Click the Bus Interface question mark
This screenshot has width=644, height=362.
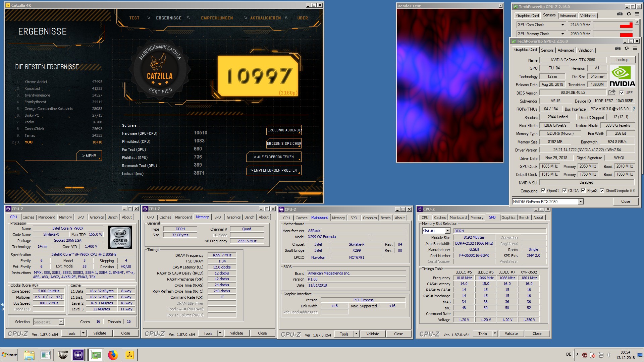(x=634, y=109)
